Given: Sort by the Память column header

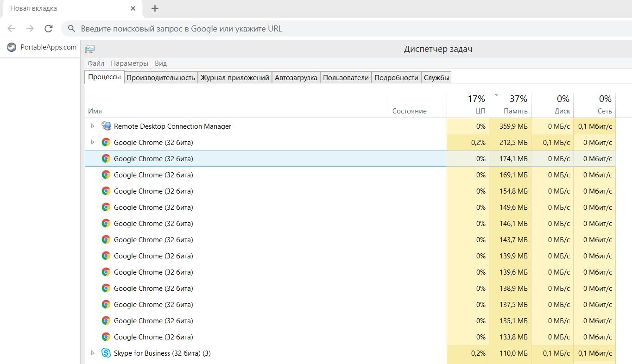Looking at the screenshot, I should pyautogui.click(x=510, y=105).
